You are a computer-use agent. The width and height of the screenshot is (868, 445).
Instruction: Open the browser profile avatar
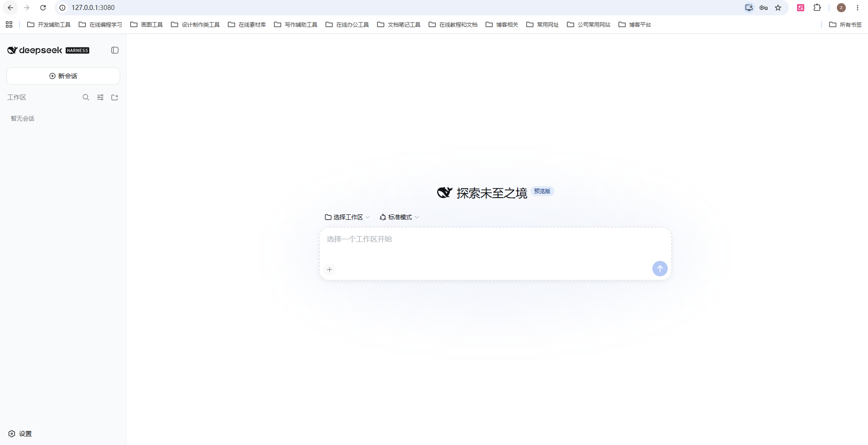(x=841, y=8)
